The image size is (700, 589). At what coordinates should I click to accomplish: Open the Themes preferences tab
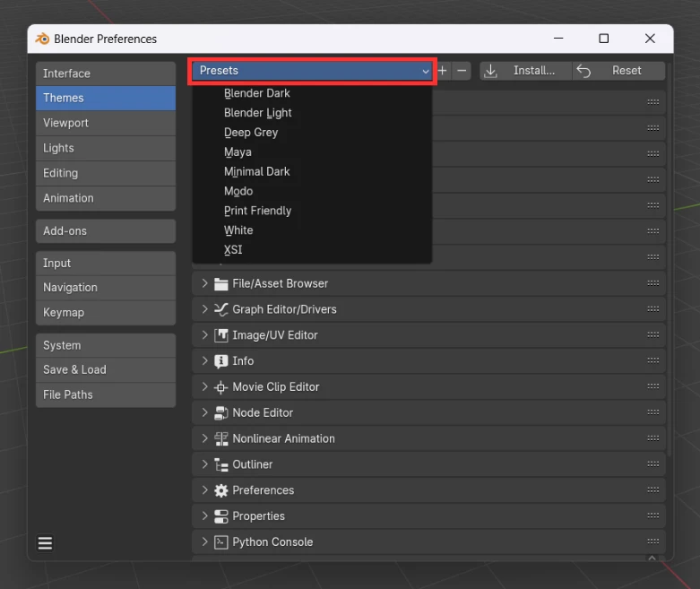tap(106, 98)
